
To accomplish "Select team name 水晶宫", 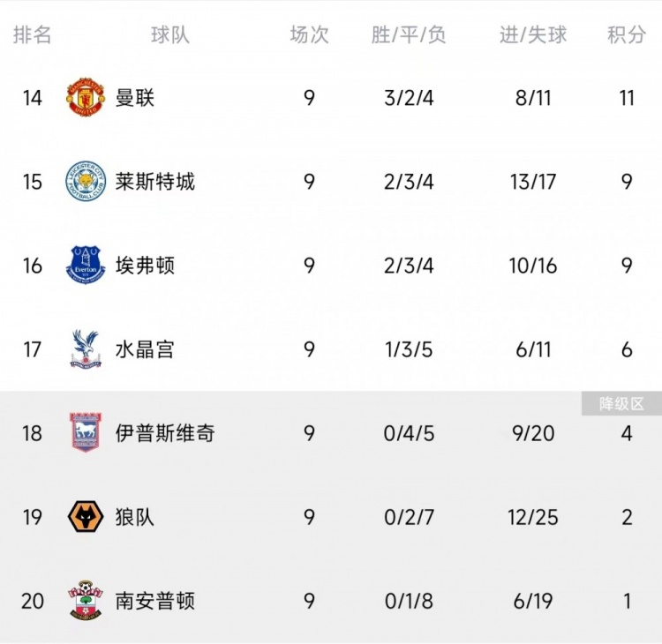I will [145, 348].
